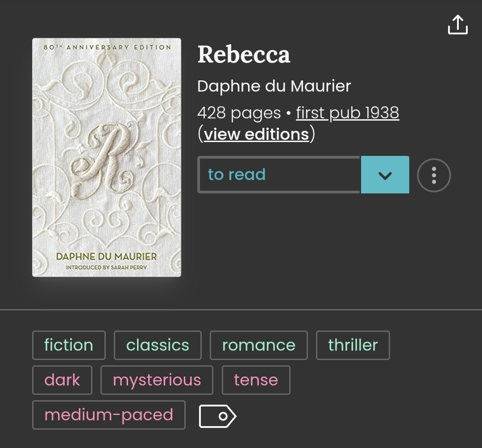The height and width of the screenshot is (448, 482).
Task: Open author Daphne du Maurier's page
Action: click(x=274, y=86)
